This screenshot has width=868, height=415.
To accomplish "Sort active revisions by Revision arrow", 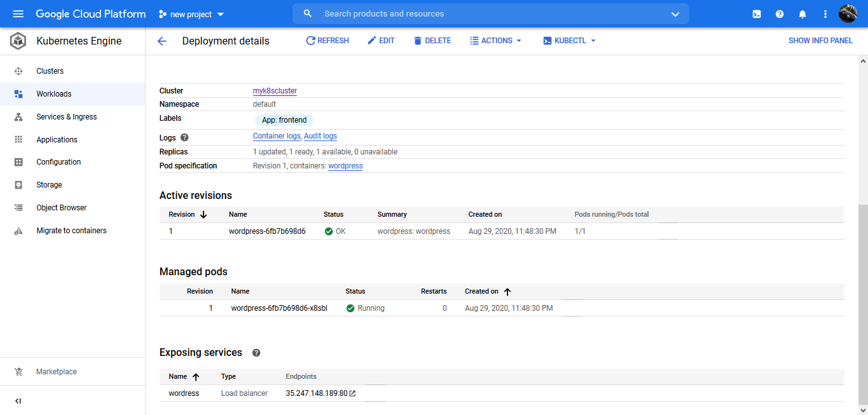I will pyautogui.click(x=203, y=215).
